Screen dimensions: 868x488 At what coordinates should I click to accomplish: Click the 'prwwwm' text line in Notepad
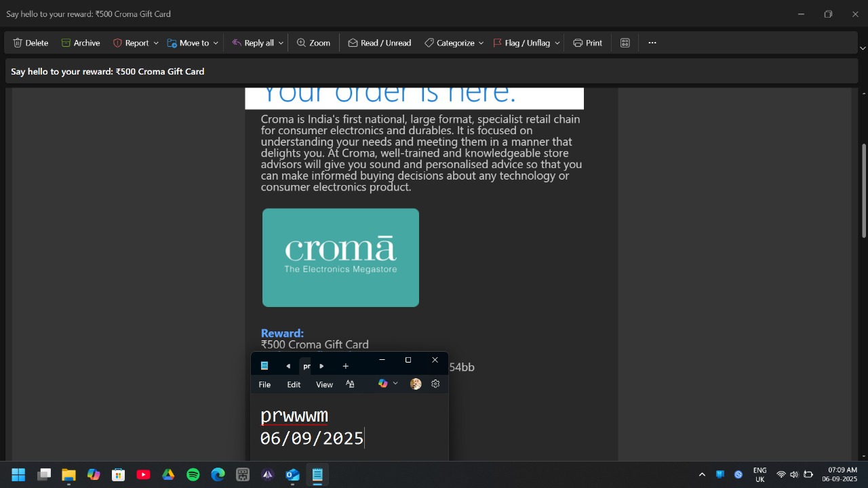(294, 415)
